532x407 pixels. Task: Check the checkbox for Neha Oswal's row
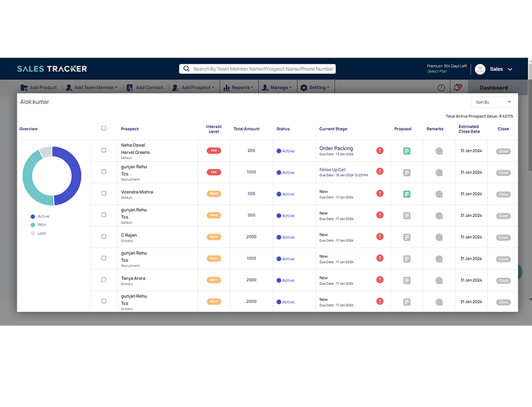(103, 150)
